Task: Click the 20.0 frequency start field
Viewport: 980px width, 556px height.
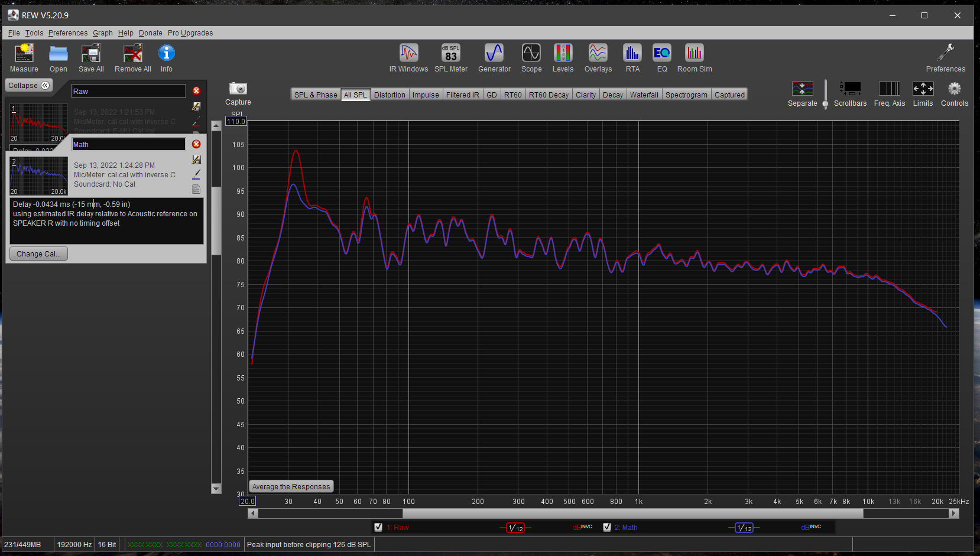Action: [x=247, y=501]
